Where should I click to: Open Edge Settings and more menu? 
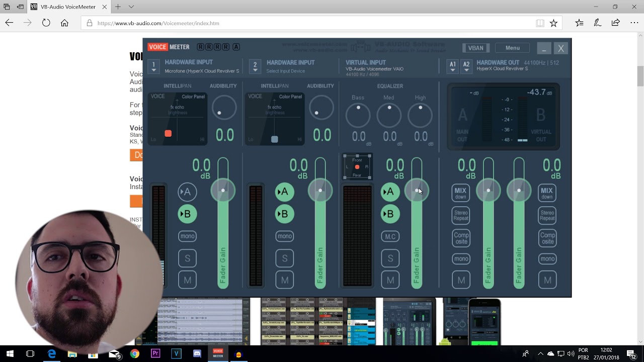pos(634,23)
